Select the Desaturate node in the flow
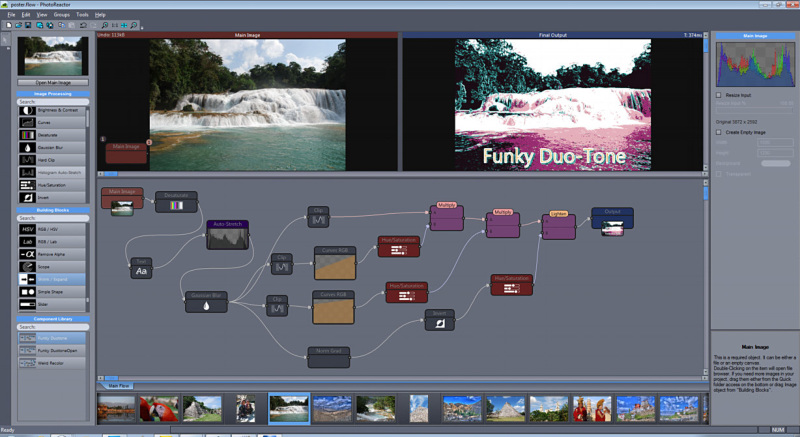 pyautogui.click(x=176, y=202)
